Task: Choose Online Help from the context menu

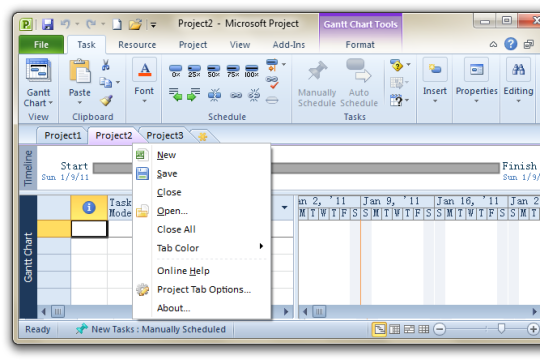Action: (201, 271)
